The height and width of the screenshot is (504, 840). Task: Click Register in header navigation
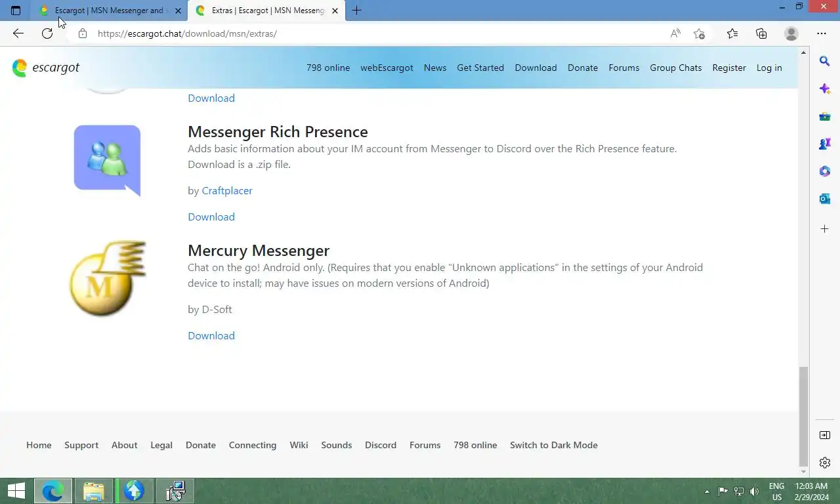[x=729, y=68]
